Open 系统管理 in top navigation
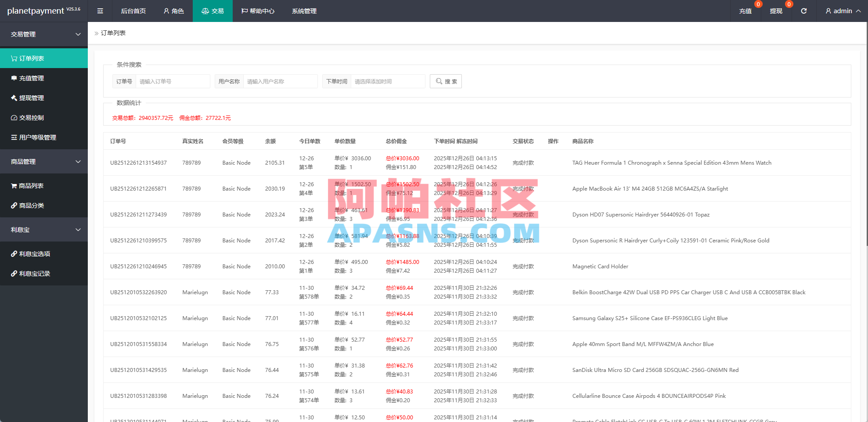Image resolution: width=868 pixels, height=422 pixels. point(304,11)
